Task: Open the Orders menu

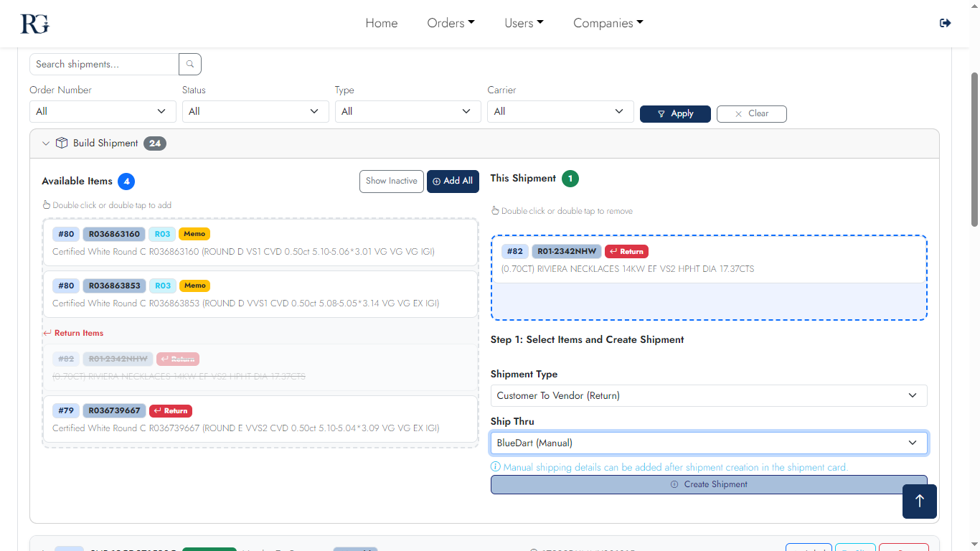Action: pos(451,23)
